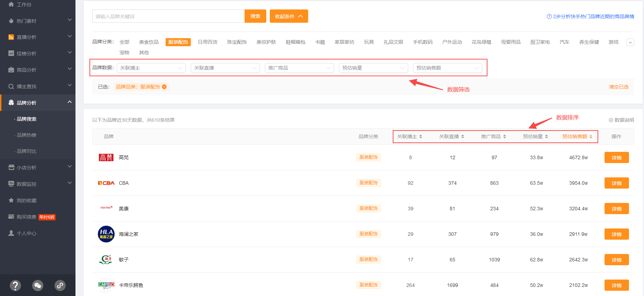Open 详情 for 高梵 row
644x296 pixels.
617,157
